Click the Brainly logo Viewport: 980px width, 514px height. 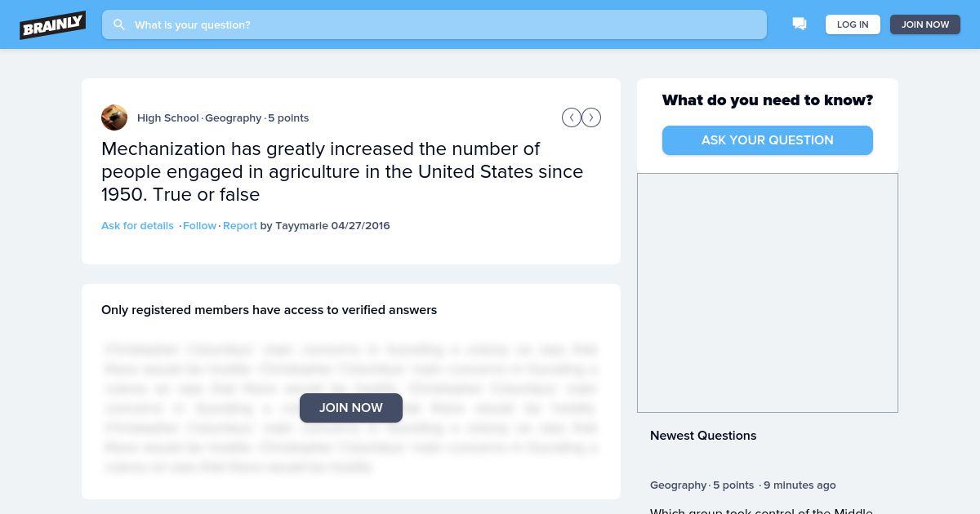(x=53, y=24)
